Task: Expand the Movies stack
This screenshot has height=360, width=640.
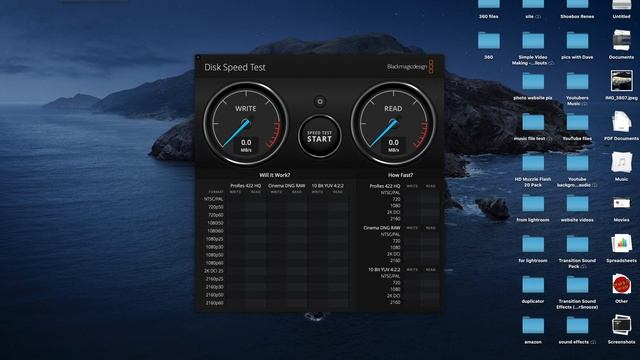Action: point(621,203)
